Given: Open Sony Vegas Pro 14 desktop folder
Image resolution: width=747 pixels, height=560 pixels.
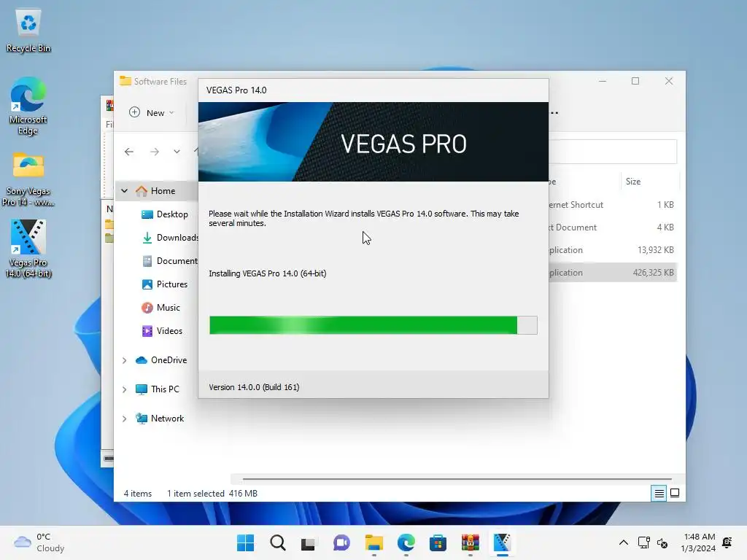Looking at the screenshot, I should pos(28,179).
